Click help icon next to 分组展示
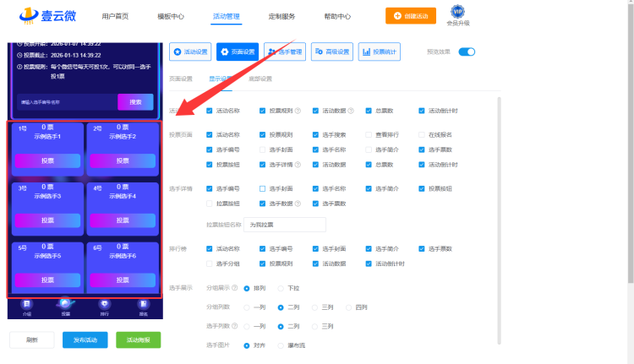 [x=234, y=288]
